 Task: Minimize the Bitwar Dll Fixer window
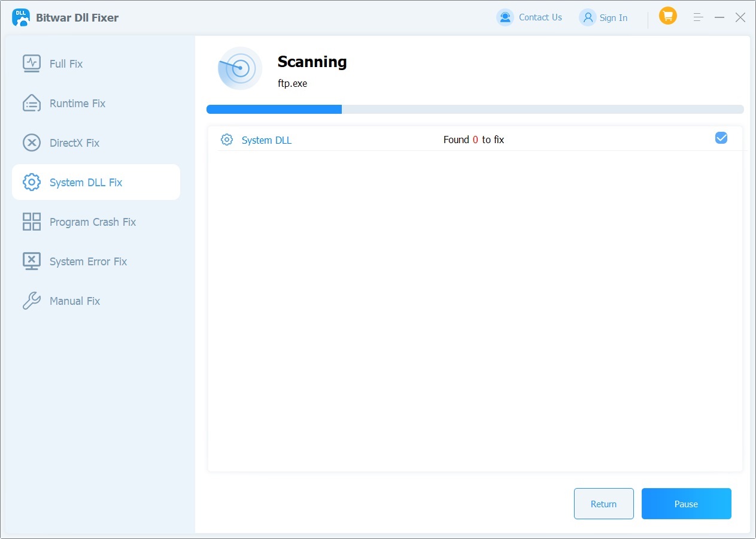coord(719,17)
